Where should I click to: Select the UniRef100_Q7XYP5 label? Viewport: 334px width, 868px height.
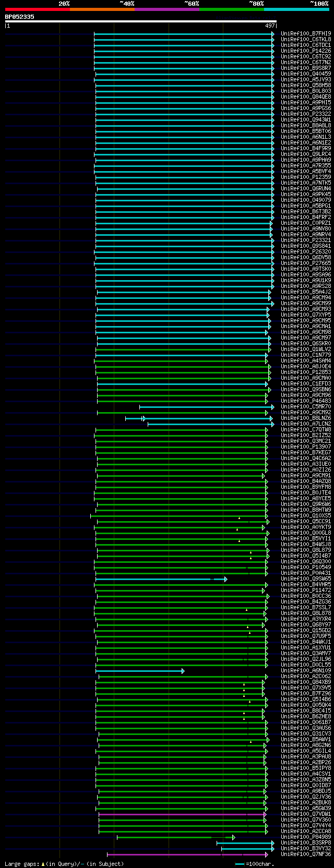(x=306, y=315)
